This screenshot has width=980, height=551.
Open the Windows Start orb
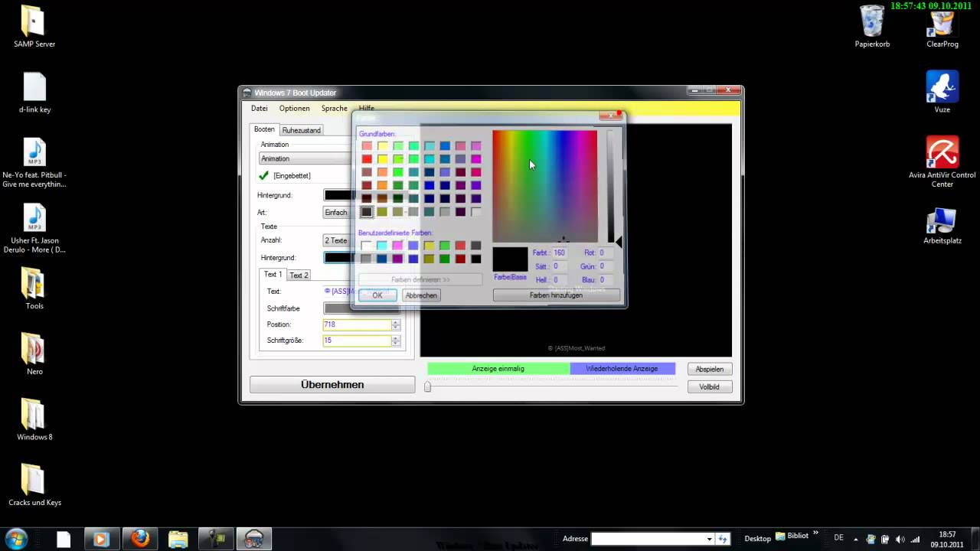click(x=16, y=538)
